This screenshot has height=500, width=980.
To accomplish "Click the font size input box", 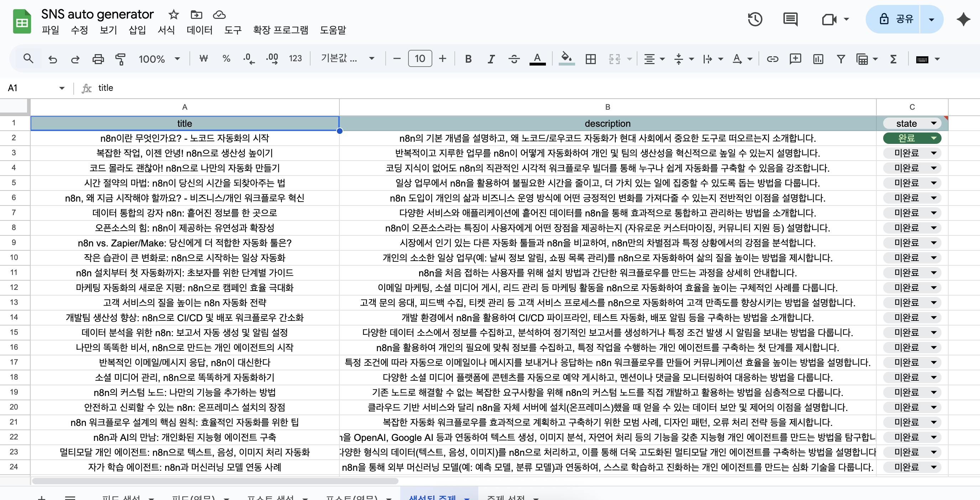I will click(x=419, y=59).
